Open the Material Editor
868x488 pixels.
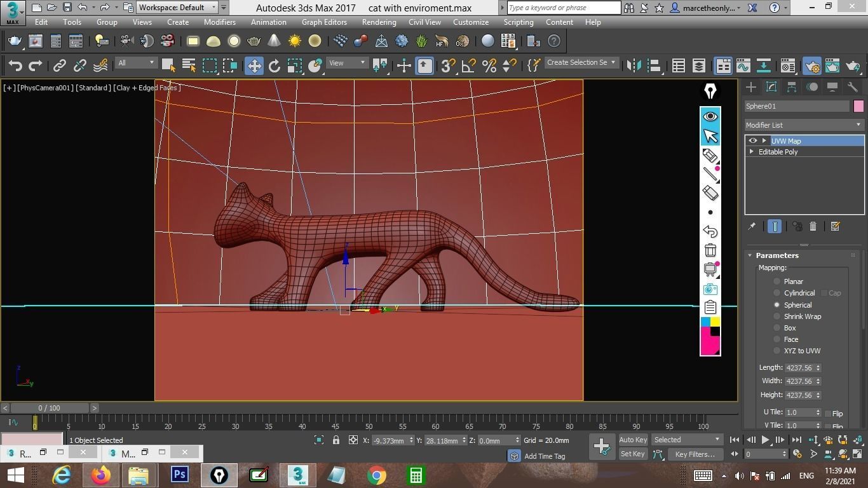(788, 65)
